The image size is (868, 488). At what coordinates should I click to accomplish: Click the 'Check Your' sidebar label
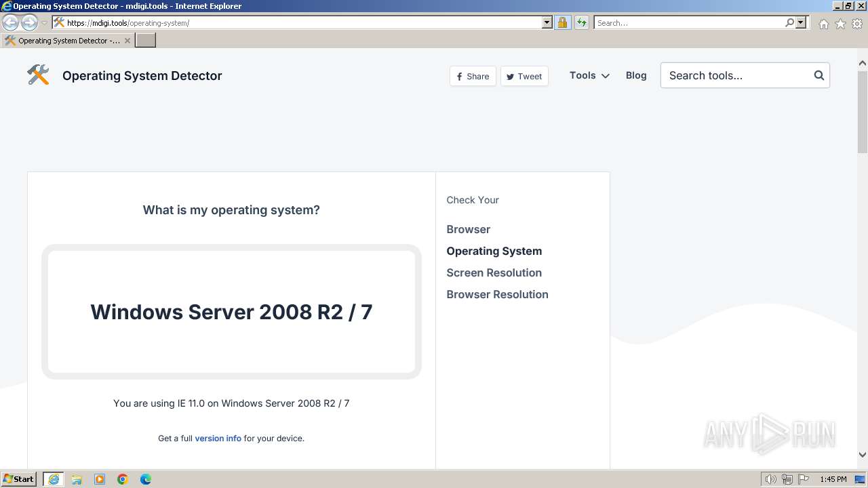coord(473,200)
